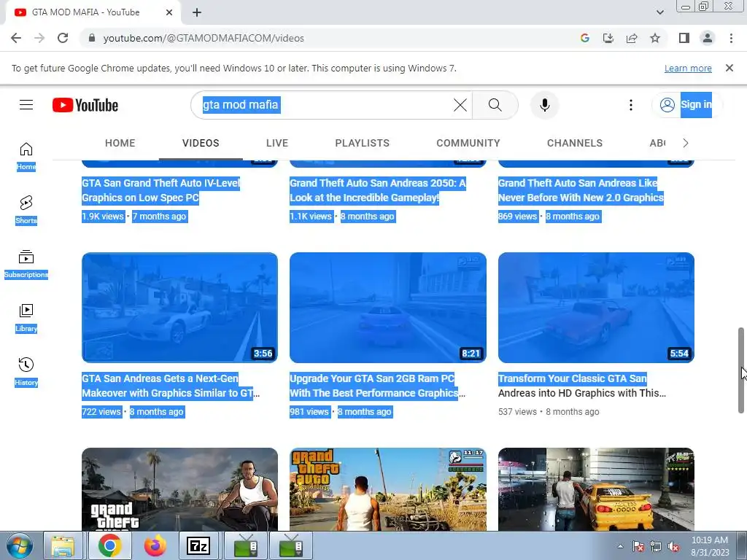Click the install app icon in address bar
The height and width of the screenshot is (560, 747).
(608, 38)
